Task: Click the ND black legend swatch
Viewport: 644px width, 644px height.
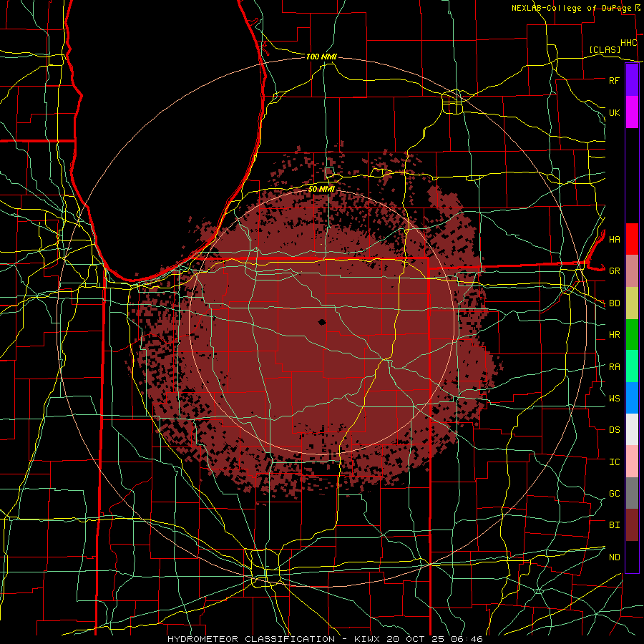Action: pos(632,557)
